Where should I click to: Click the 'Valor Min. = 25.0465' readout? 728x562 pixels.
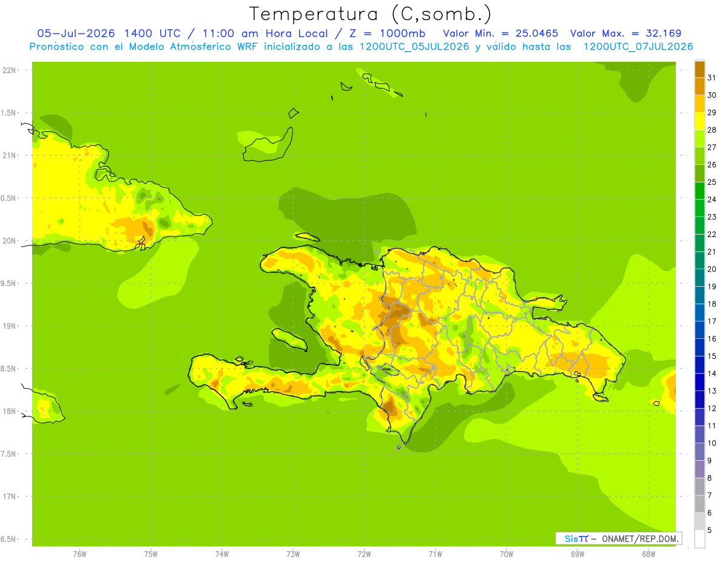pos(500,33)
